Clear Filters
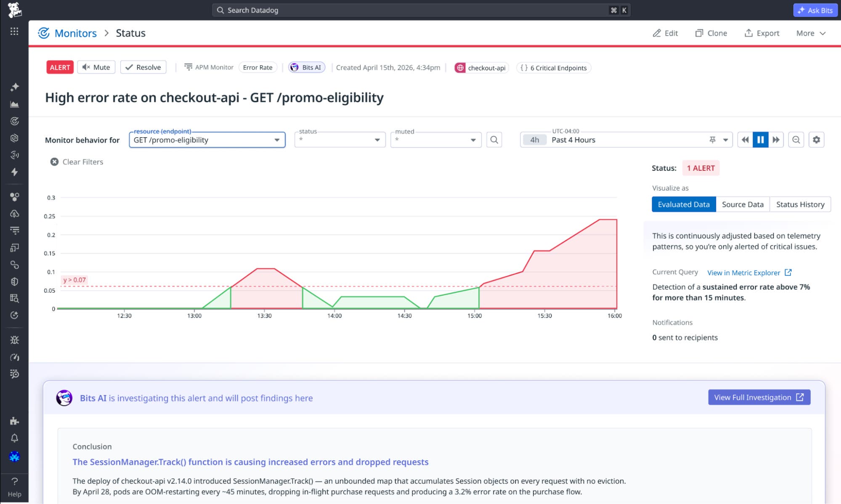Screen dimensions: 841x504 click(77, 162)
